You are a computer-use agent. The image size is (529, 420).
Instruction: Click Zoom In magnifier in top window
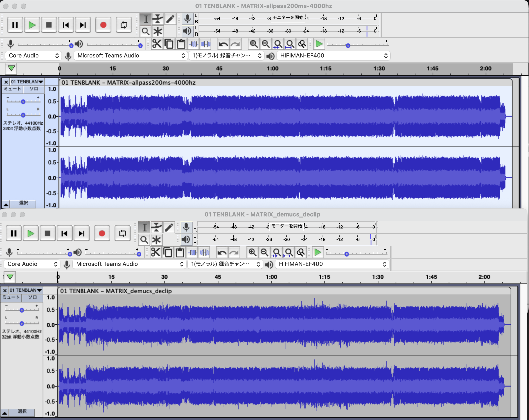[254, 44]
